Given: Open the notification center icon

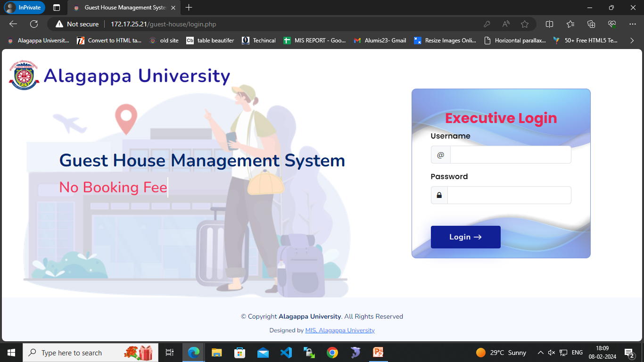Looking at the screenshot, I should point(628,353).
